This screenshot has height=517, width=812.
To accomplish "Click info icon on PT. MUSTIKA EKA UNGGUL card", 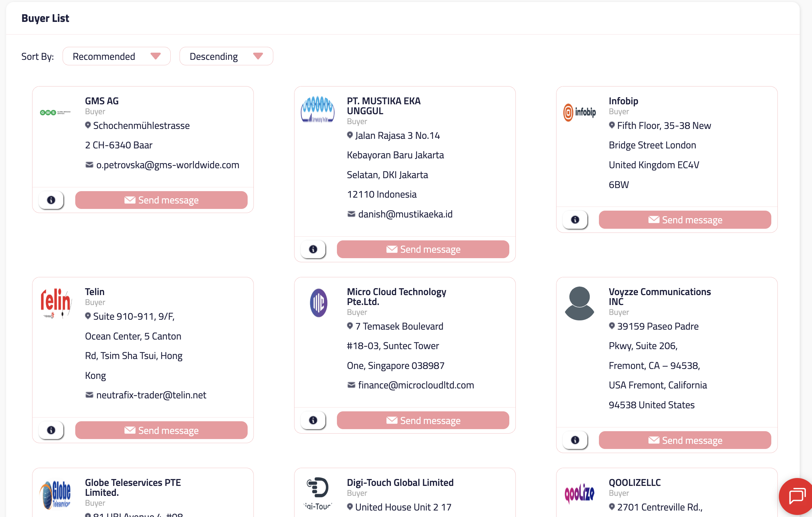I will coord(313,249).
